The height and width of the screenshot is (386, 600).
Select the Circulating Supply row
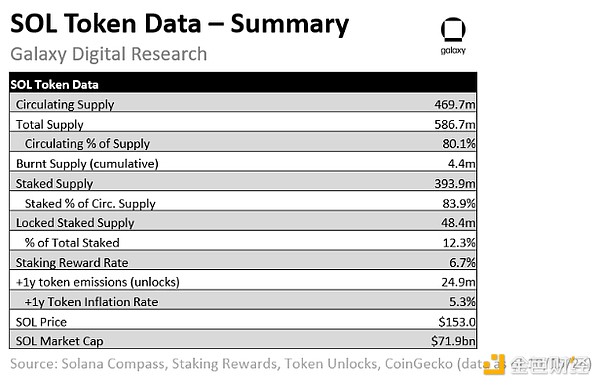pos(243,103)
